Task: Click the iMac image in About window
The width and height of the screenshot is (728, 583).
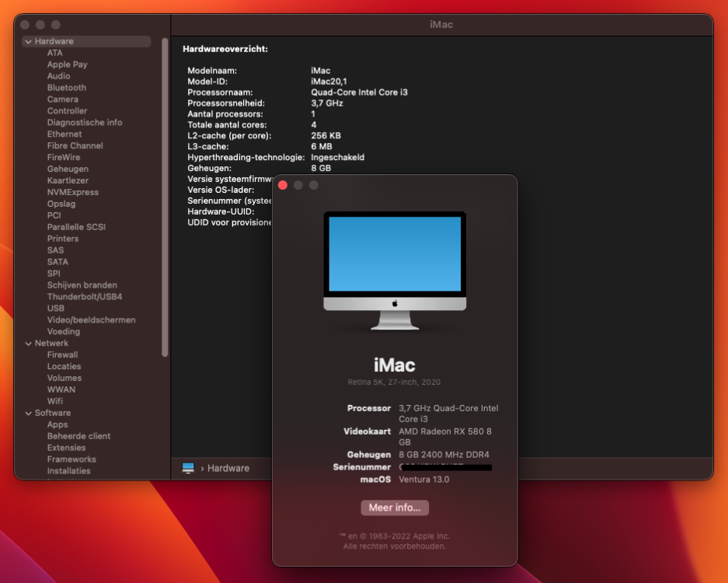Action: coord(395,271)
